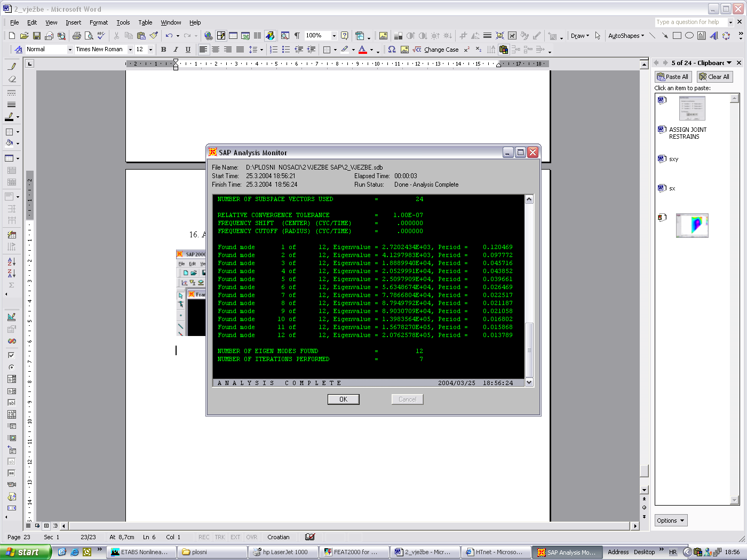747x560 pixels.
Task: Open the Tables and Borders toolbar
Action: pyautogui.click(x=221, y=36)
